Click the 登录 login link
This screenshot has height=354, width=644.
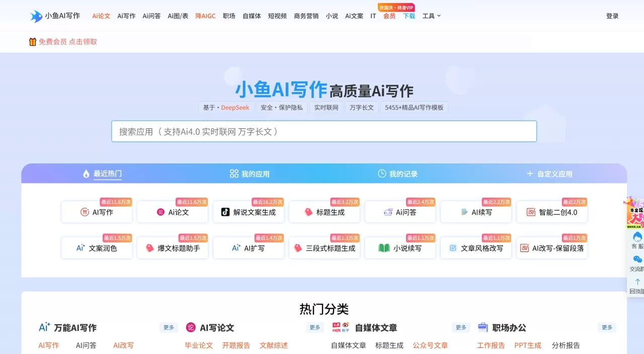coord(612,16)
